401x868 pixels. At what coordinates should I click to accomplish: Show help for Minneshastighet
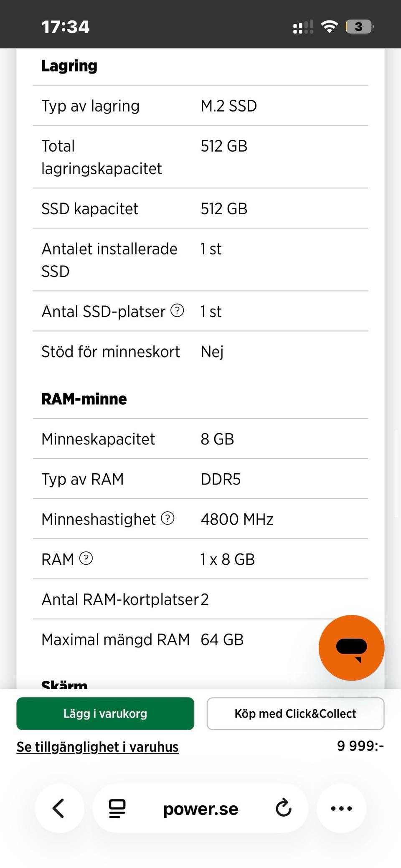click(x=168, y=518)
